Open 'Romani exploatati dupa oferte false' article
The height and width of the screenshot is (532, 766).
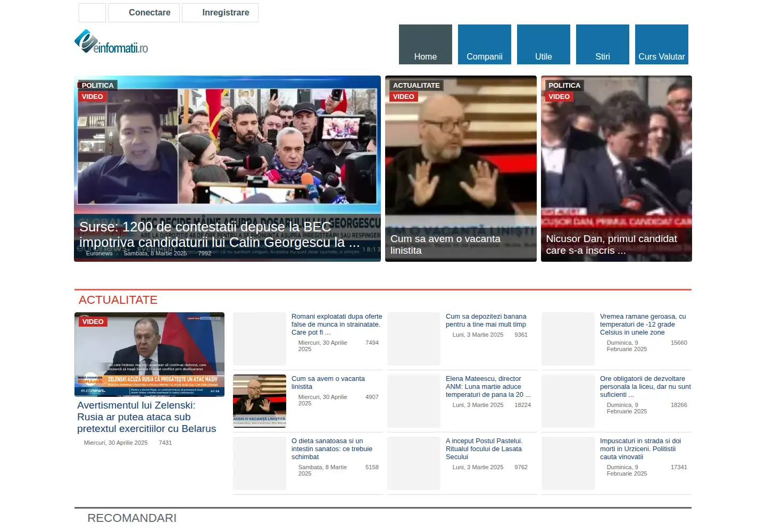337,325
